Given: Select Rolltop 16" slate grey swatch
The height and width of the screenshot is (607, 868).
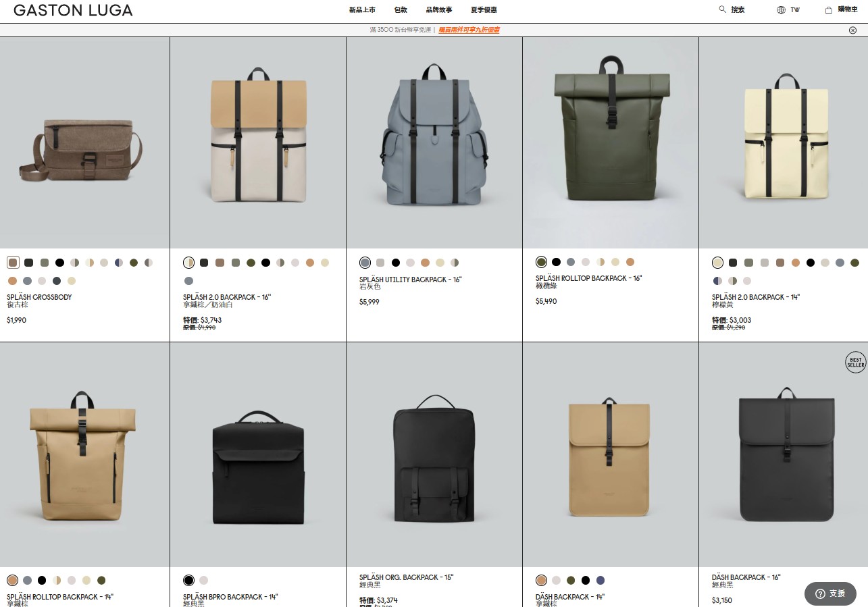Looking at the screenshot, I should (571, 262).
